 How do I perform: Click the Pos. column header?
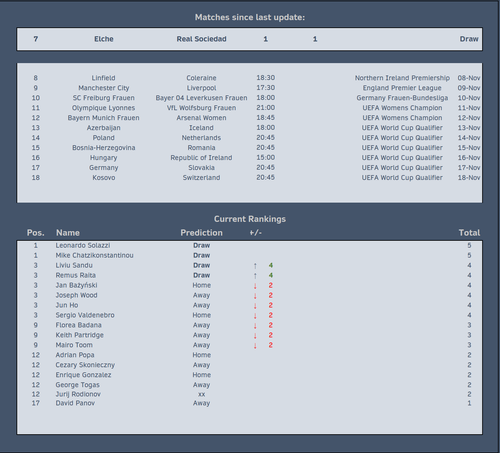(x=36, y=233)
